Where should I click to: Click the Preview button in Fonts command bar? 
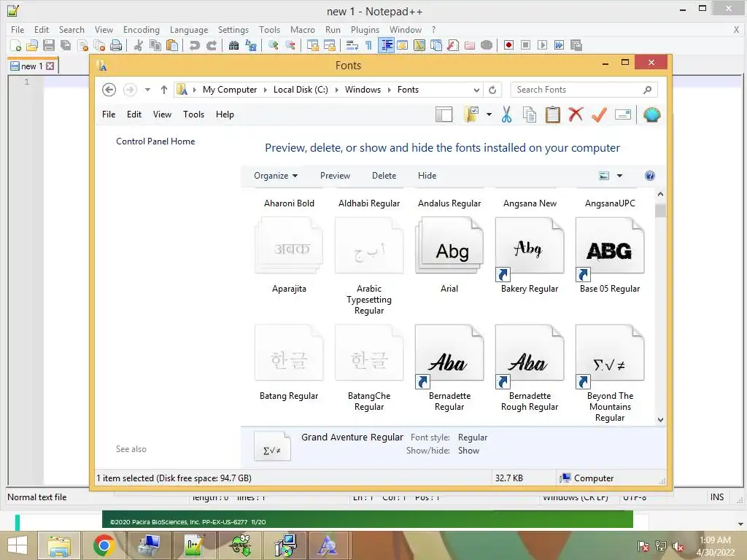click(335, 176)
